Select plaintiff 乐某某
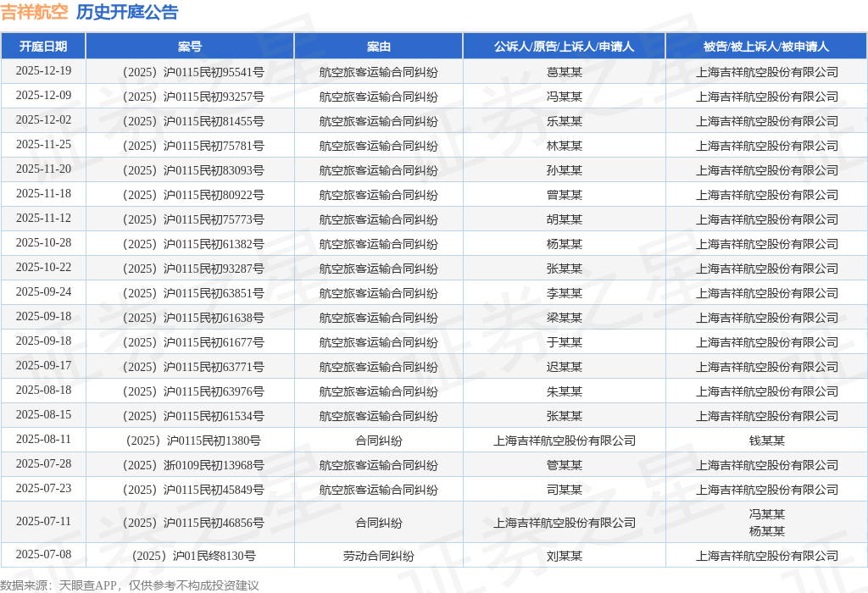This screenshot has width=868, height=593. pyautogui.click(x=564, y=122)
